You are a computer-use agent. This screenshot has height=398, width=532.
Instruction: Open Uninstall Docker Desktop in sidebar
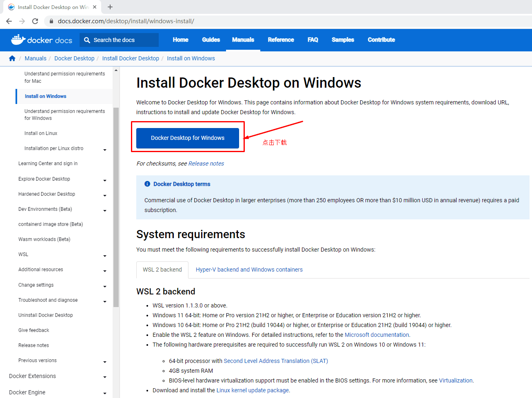coord(46,315)
